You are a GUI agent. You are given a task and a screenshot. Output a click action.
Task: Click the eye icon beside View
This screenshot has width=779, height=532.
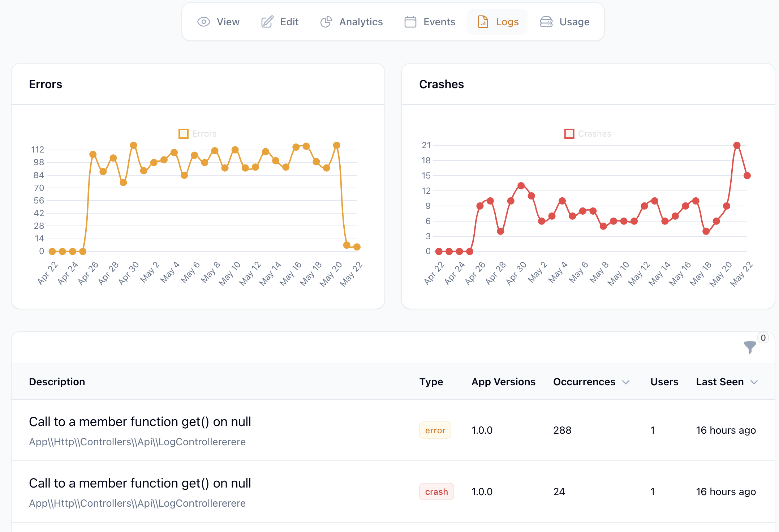204,22
